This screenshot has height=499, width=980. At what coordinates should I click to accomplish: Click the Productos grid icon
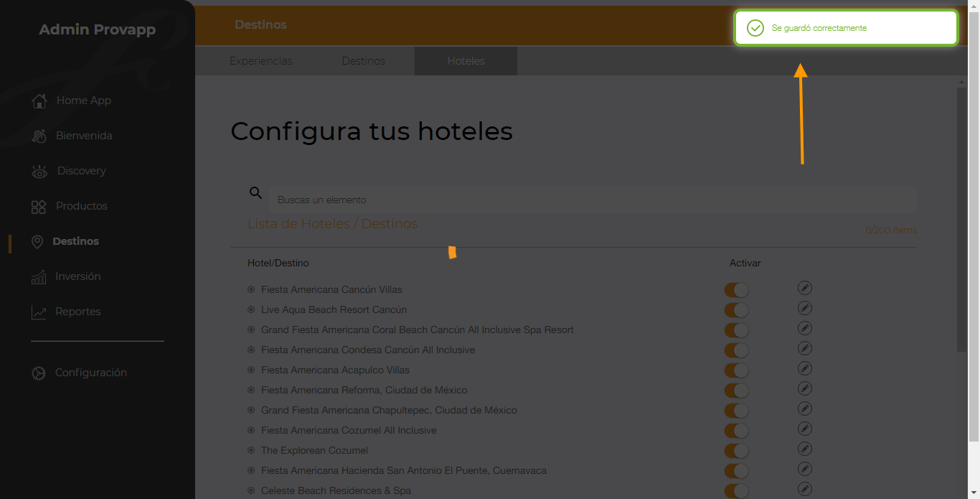(x=39, y=207)
